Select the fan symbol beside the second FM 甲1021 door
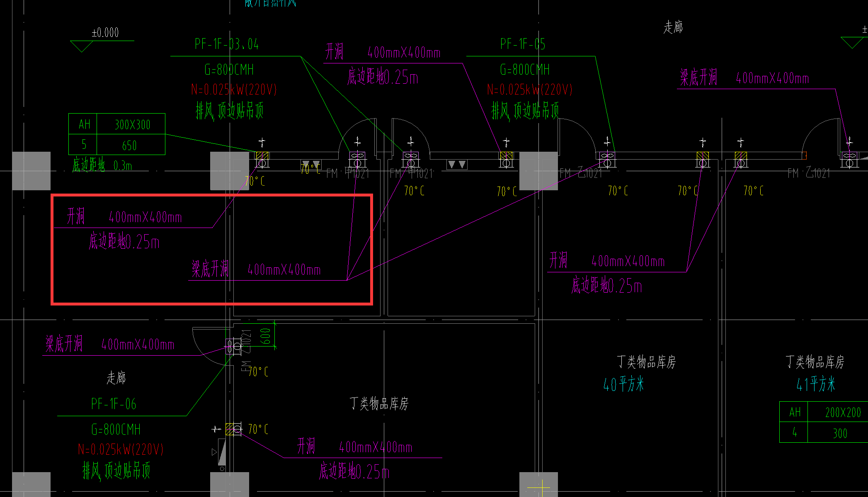Image resolution: width=868 pixels, height=497 pixels. click(411, 160)
